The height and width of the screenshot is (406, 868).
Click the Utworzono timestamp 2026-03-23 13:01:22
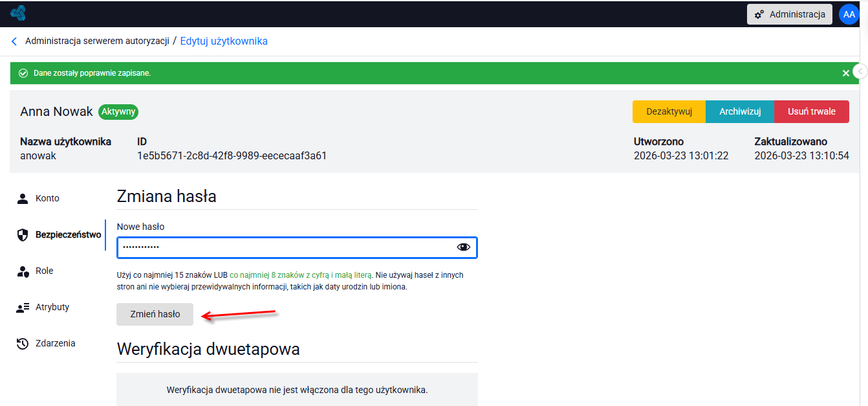[681, 155]
